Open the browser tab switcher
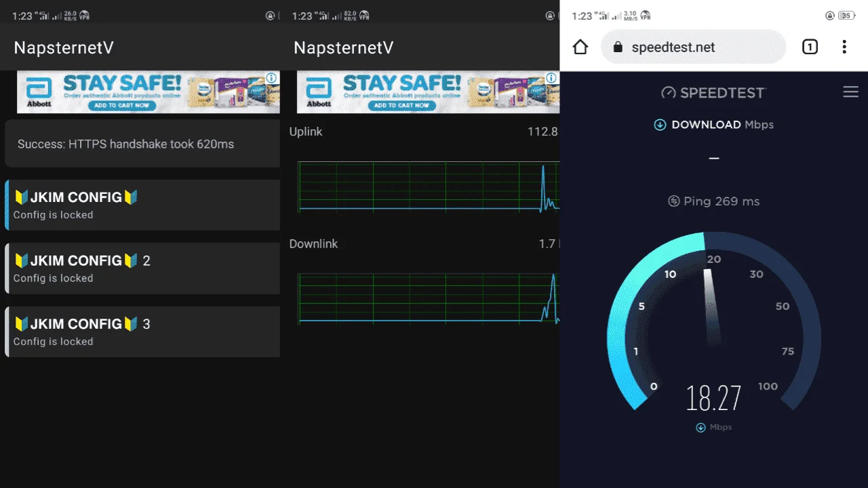Screen dimensions: 868x488 (x=810, y=47)
